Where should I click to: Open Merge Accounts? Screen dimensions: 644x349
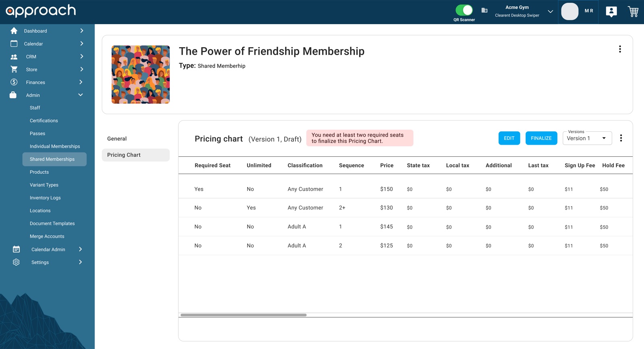[x=47, y=237]
